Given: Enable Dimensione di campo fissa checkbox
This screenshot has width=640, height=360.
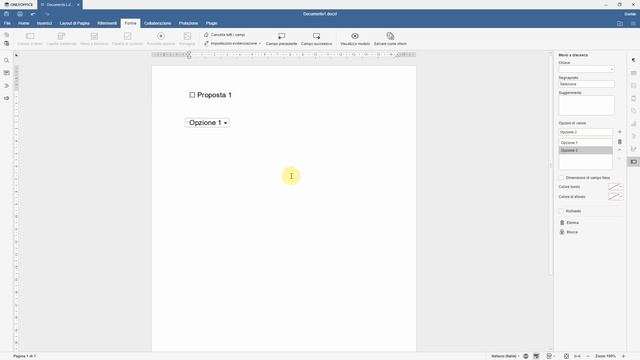Looking at the screenshot, I should pos(561,178).
